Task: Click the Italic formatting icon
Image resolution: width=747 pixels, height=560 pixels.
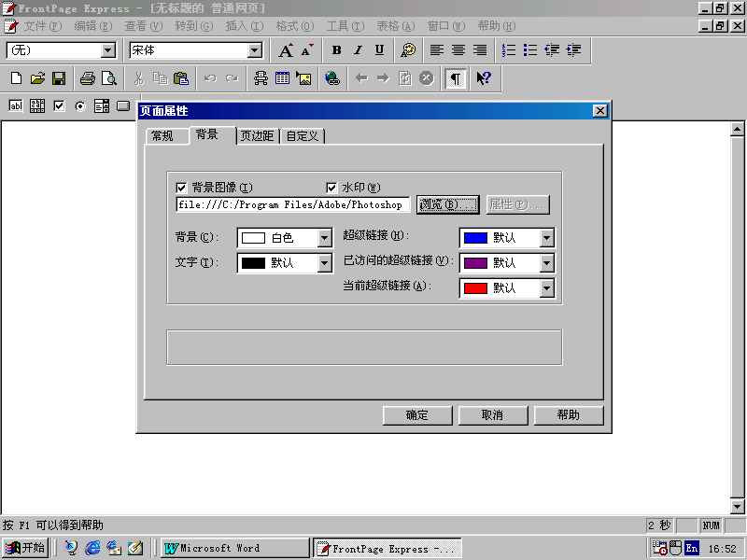Action: coord(358,50)
